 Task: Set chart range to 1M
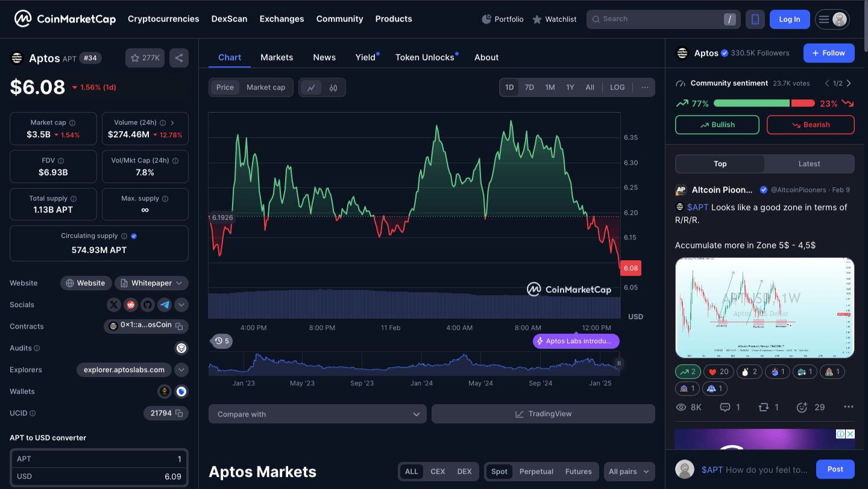tap(550, 87)
